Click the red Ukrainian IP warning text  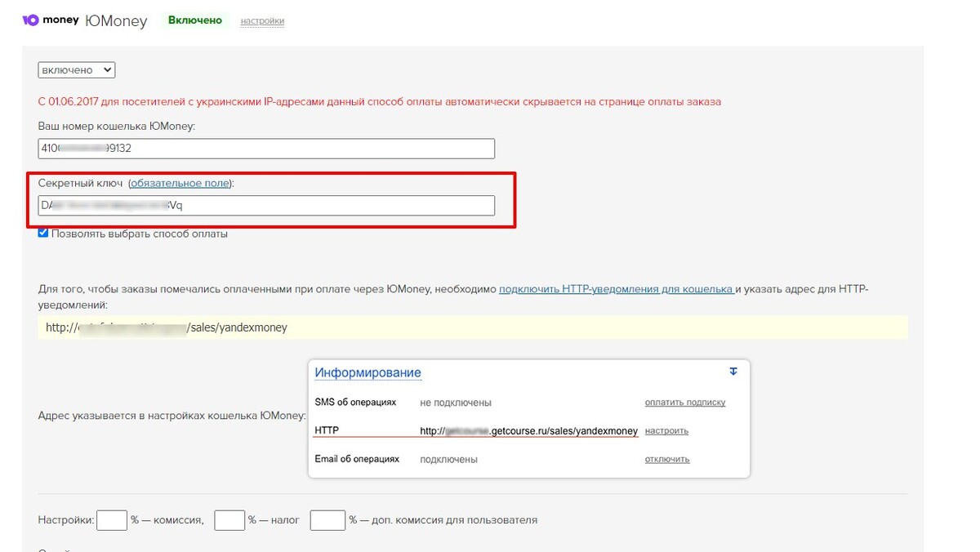380,102
